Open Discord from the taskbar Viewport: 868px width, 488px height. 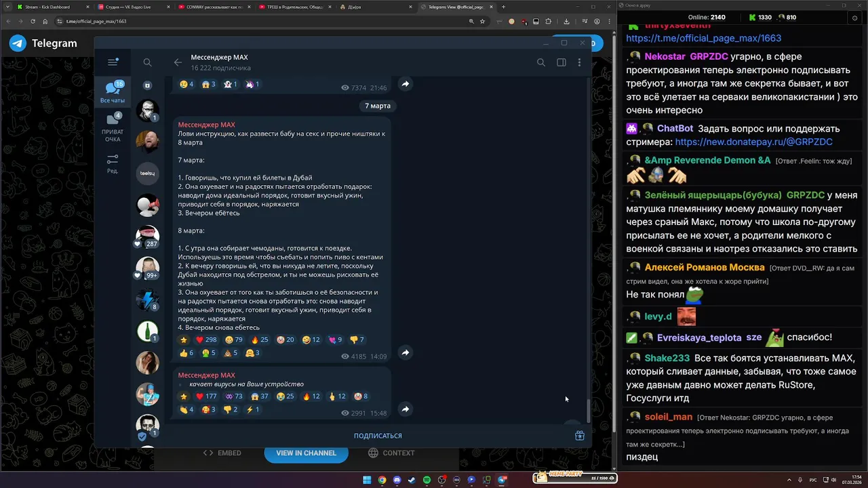397,480
